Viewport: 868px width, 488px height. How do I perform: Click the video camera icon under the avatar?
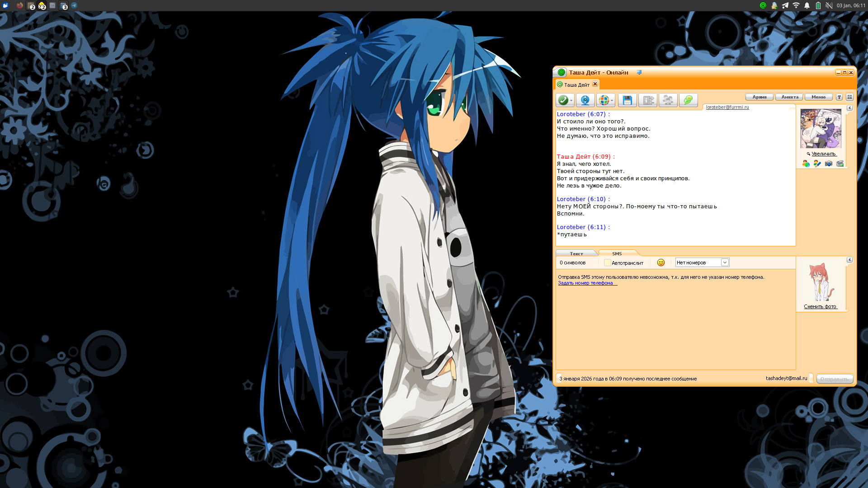840,164
